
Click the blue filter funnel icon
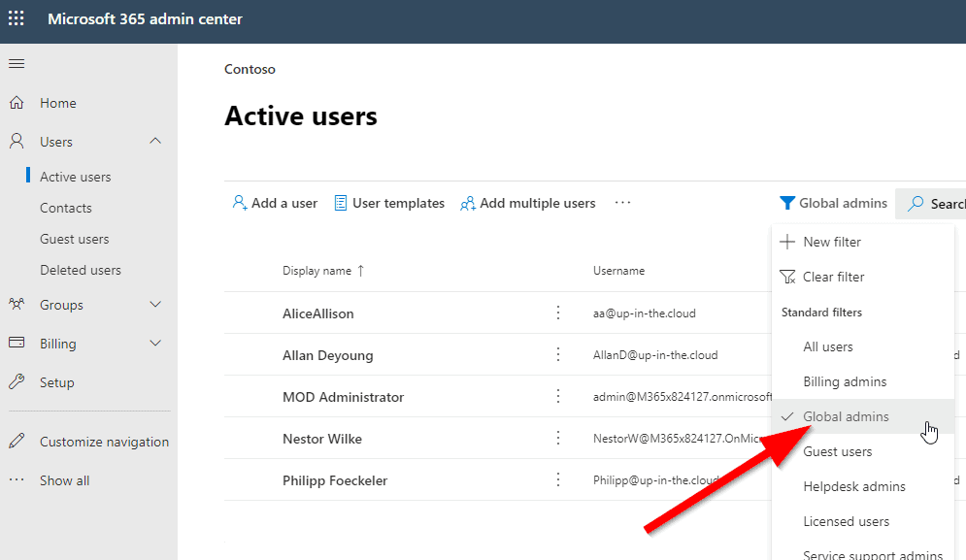(x=786, y=203)
